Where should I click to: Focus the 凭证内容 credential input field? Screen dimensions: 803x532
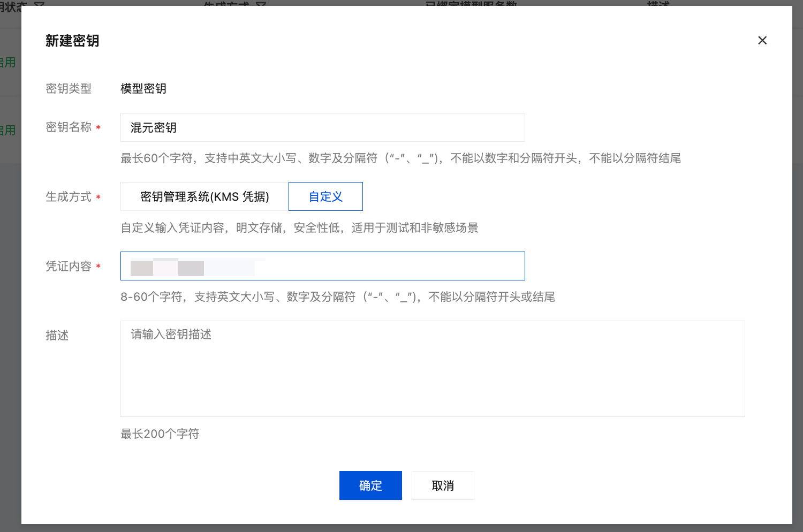coord(375,266)
